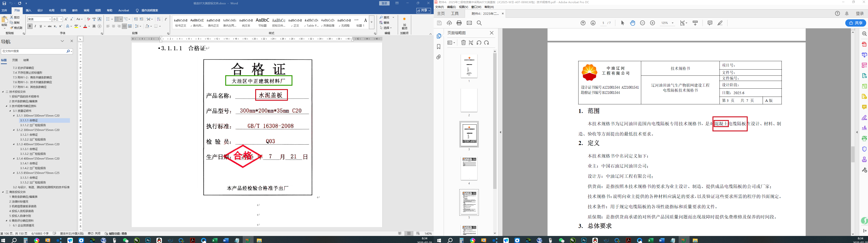Screen dimensions: 868x243
Task: Pick the red font color swatch in Word
Action: (85, 26)
